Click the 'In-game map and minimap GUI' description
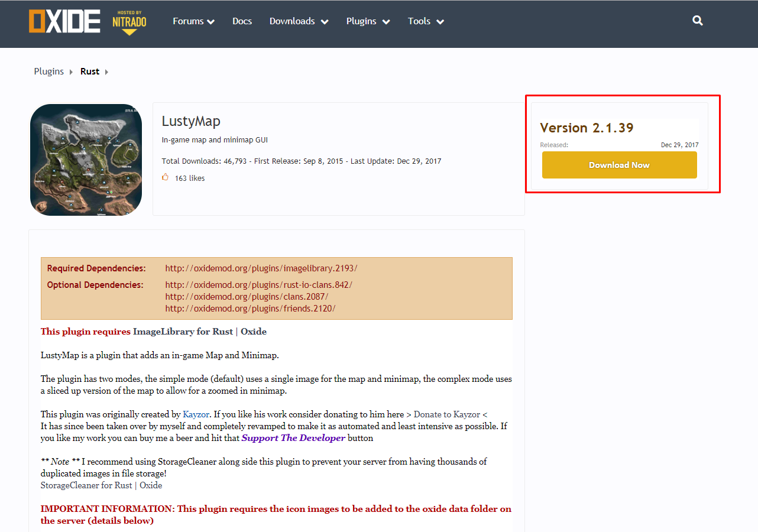The image size is (758, 532). click(x=215, y=140)
